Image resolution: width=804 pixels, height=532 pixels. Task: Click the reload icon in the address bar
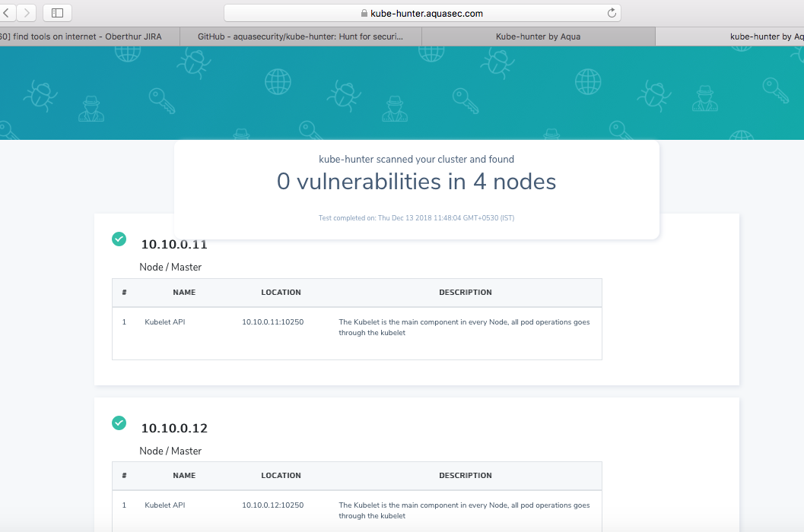tap(611, 12)
